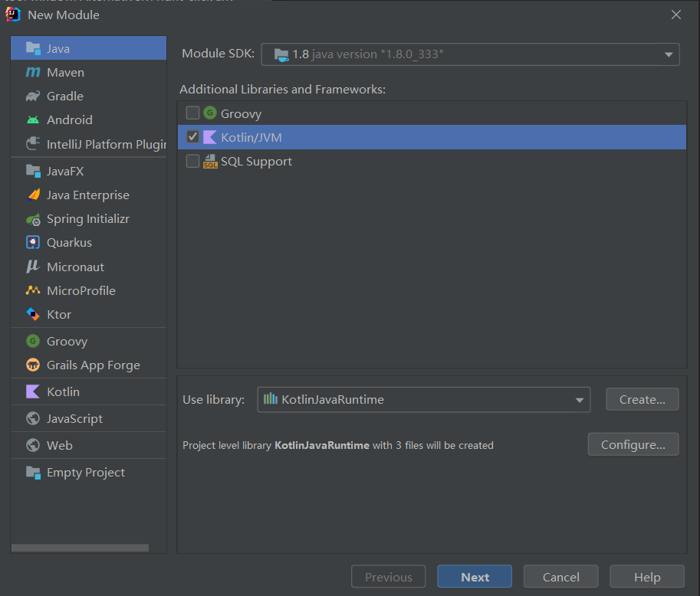Click the sidebar horizontal scrollbar

coord(80,548)
